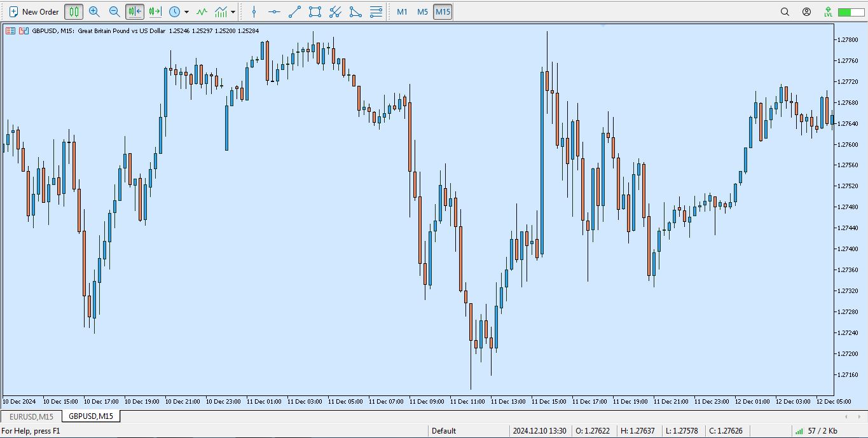Choose the Fibonacci retracement tool
Screen dimensions: 868x438
(376, 11)
